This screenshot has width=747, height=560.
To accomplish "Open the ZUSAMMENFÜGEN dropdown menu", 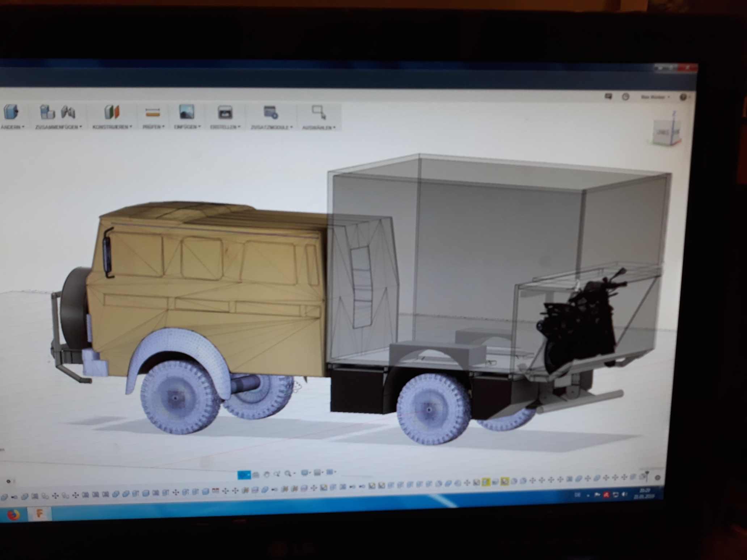I will 59,127.
